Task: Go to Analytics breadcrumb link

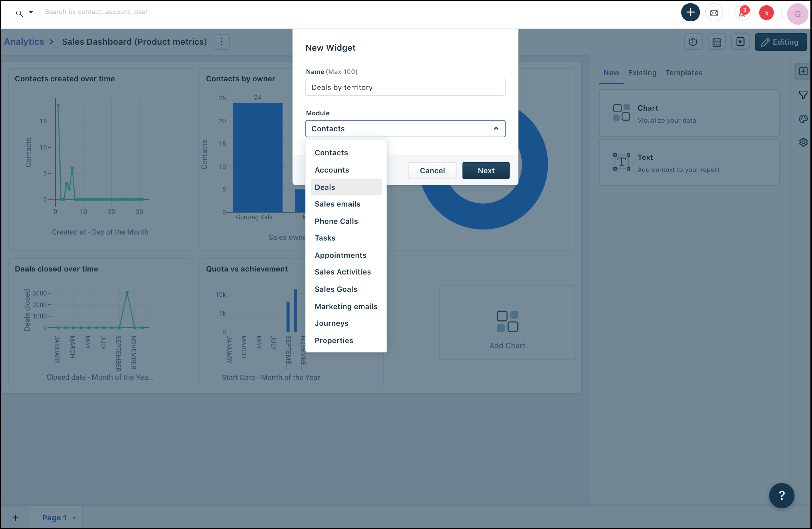Action: pos(24,42)
